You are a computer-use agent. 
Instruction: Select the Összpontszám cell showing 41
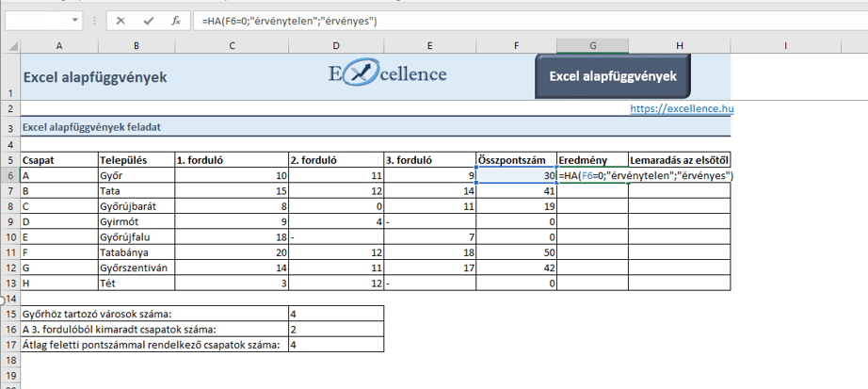point(516,191)
